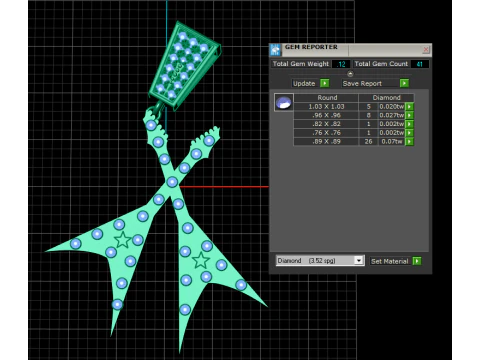
Task: Click the Round column header
Action: [327, 98]
